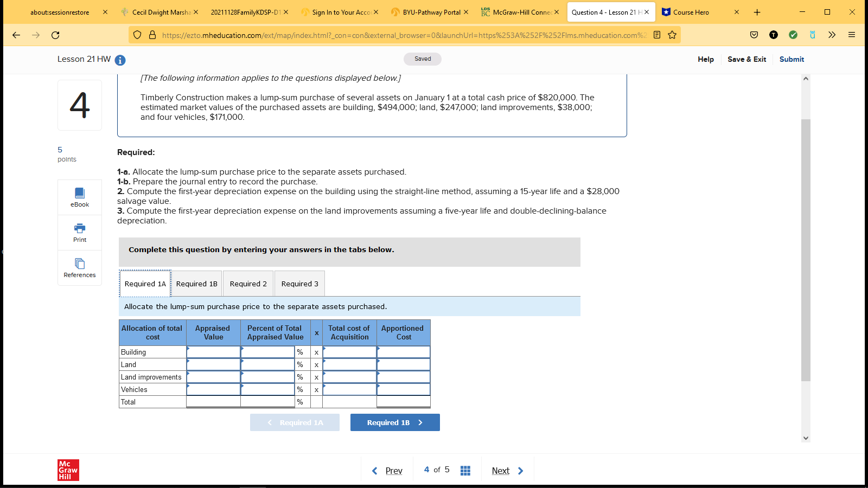
Task: Open the question navigation grid icon
Action: [465, 470]
